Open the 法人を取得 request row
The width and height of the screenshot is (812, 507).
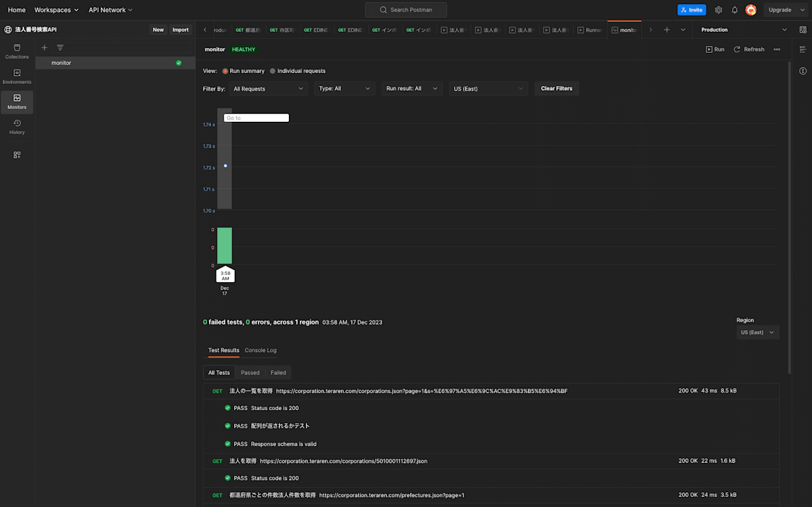pos(491,461)
